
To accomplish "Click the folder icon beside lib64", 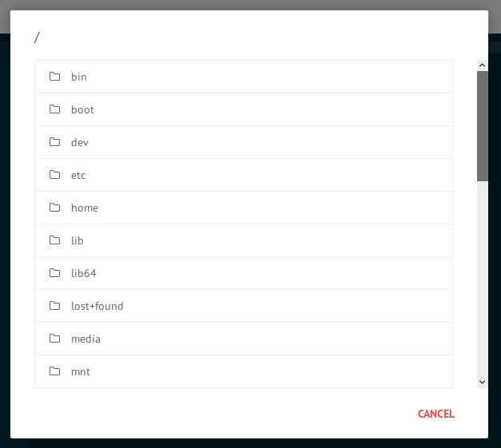I will (55, 273).
